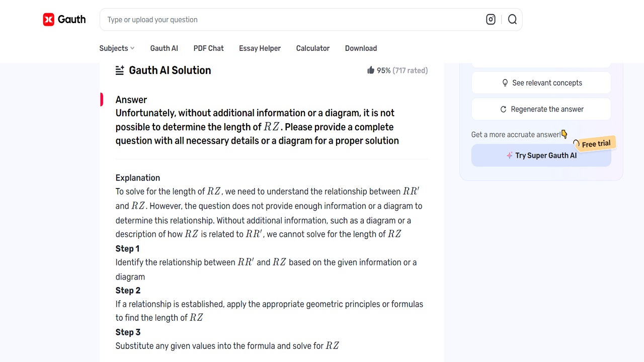
Task: Click the thumbs up rating icon
Action: [x=371, y=70]
